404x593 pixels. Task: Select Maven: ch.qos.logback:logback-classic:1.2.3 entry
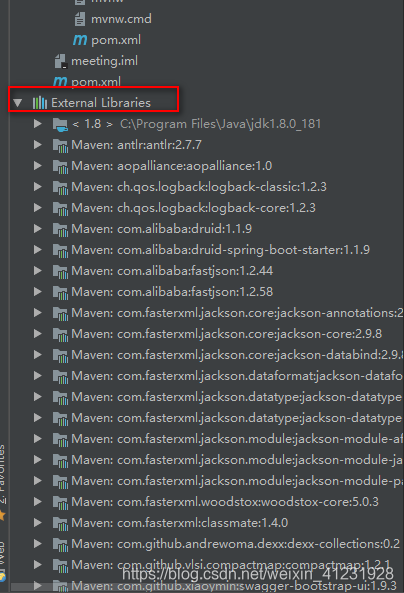(199, 186)
